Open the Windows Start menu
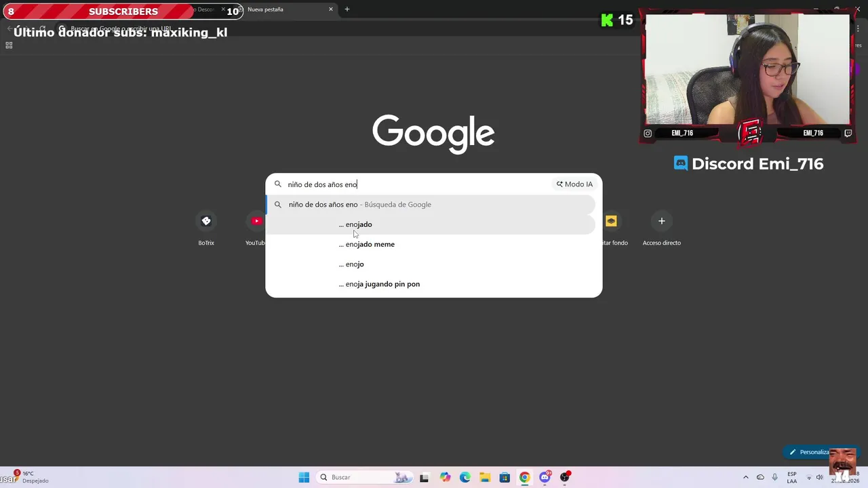This screenshot has height=488, width=868. point(304,477)
